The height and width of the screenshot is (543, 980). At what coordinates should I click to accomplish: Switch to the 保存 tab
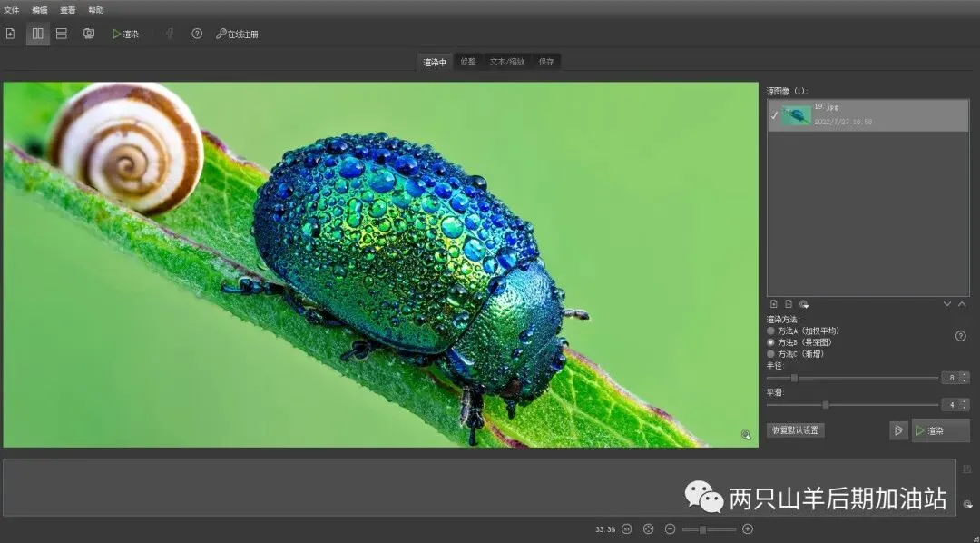coord(546,62)
